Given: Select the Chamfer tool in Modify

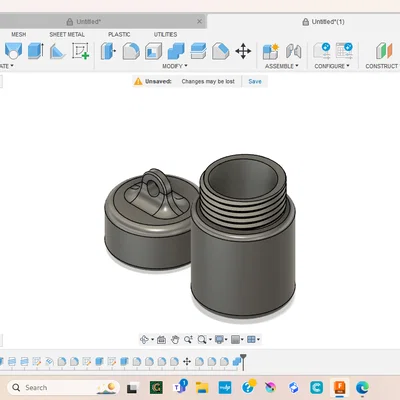Looking at the screenshot, I should pyautogui.click(x=221, y=51).
